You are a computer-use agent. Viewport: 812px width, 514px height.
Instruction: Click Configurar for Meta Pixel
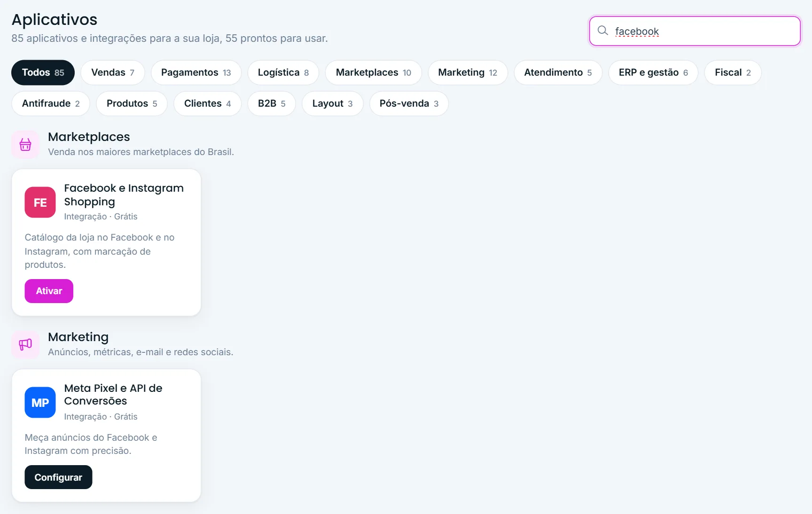click(x=58, y=477)
